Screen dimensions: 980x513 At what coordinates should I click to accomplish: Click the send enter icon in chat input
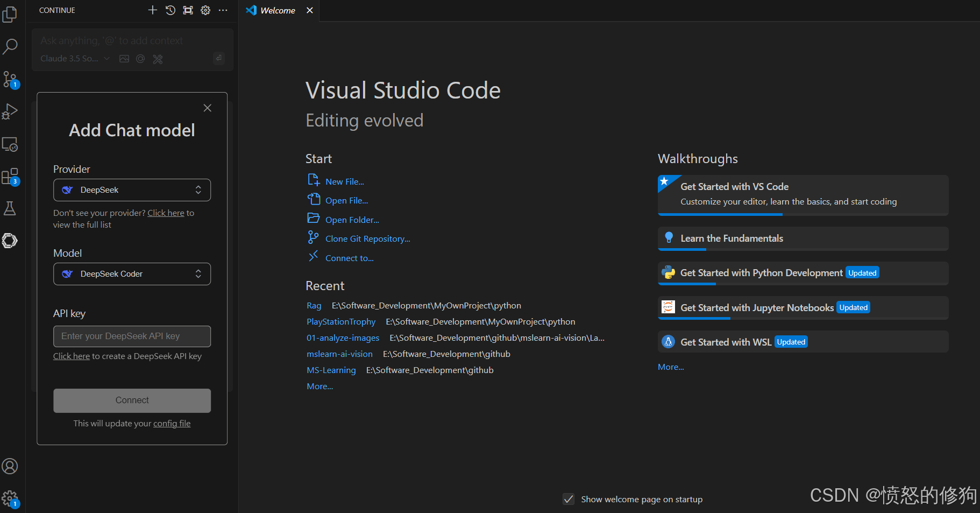pyautogui.click(x=219, y=58)
